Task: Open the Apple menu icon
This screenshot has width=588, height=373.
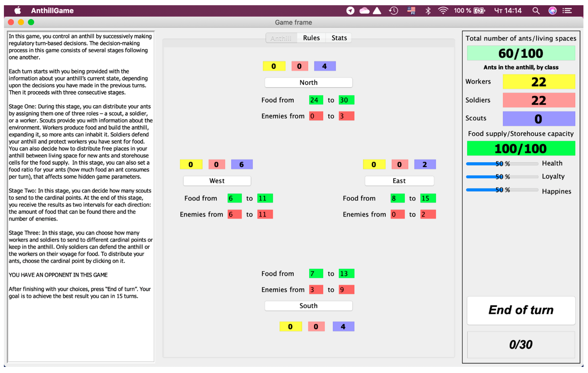Action: (x=18, y=11)
